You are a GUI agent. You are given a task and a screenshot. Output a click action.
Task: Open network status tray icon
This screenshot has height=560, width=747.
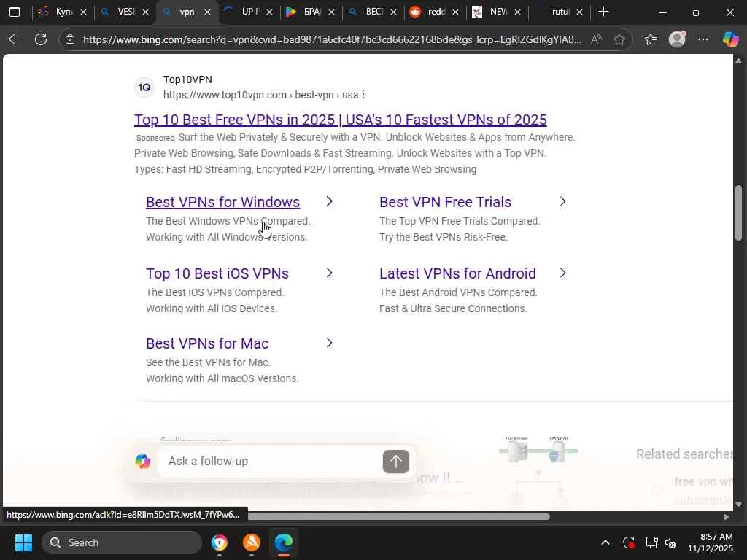point(651,542)
